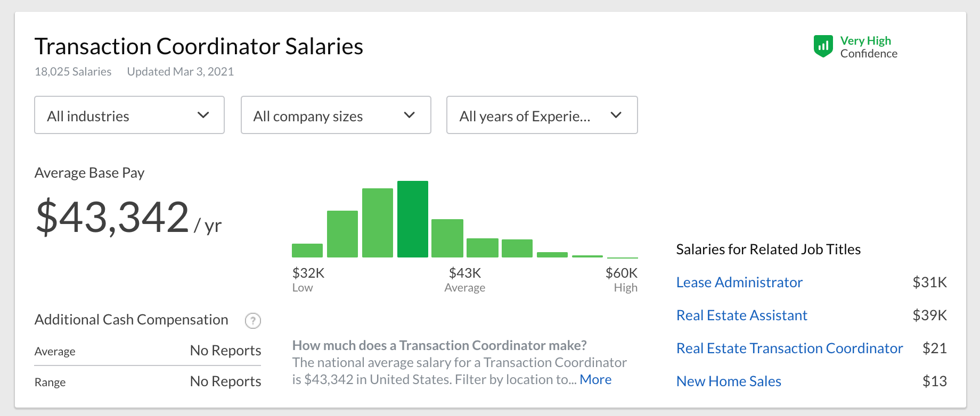Open the All industries dropdown
This screenshot has height=416, width=980.
pos(129,115)
